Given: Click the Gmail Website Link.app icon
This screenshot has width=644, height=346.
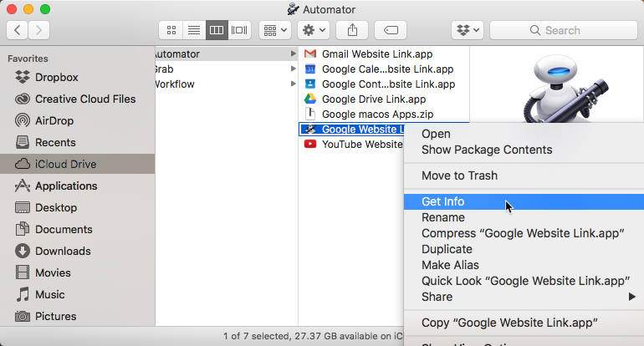Looking at the screenshot, I should tap(310, 53).
